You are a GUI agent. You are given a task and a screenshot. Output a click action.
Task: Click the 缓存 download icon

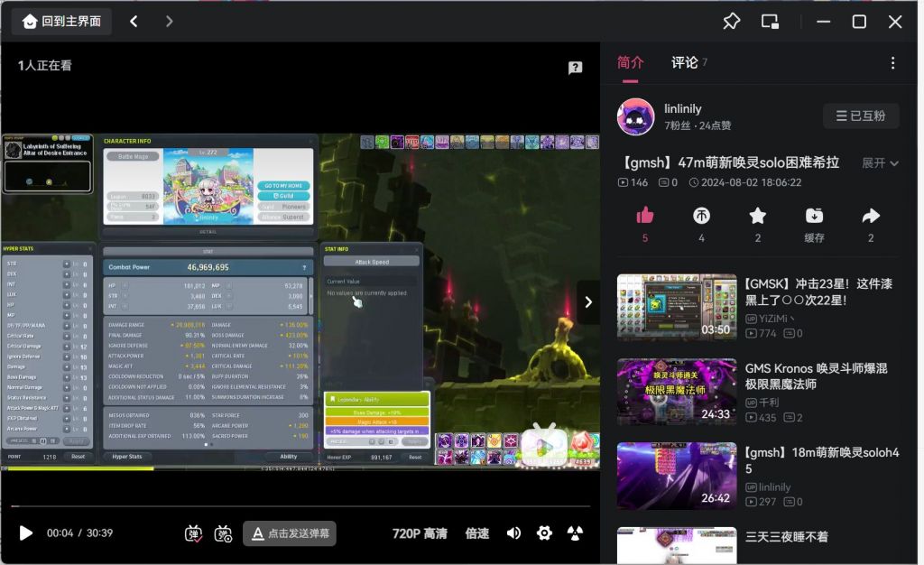814,216
